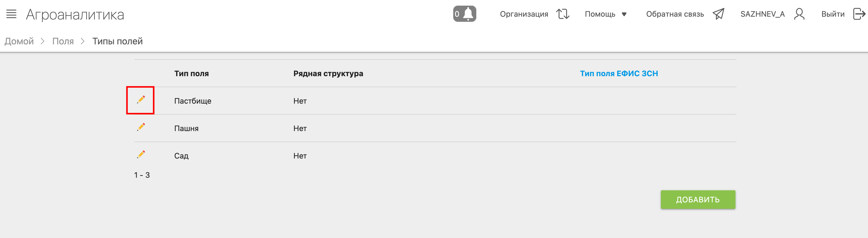Edit the Пашня field type
This screenshot has height=238, width=868.
pyautogui.click(x=141, y=127)
